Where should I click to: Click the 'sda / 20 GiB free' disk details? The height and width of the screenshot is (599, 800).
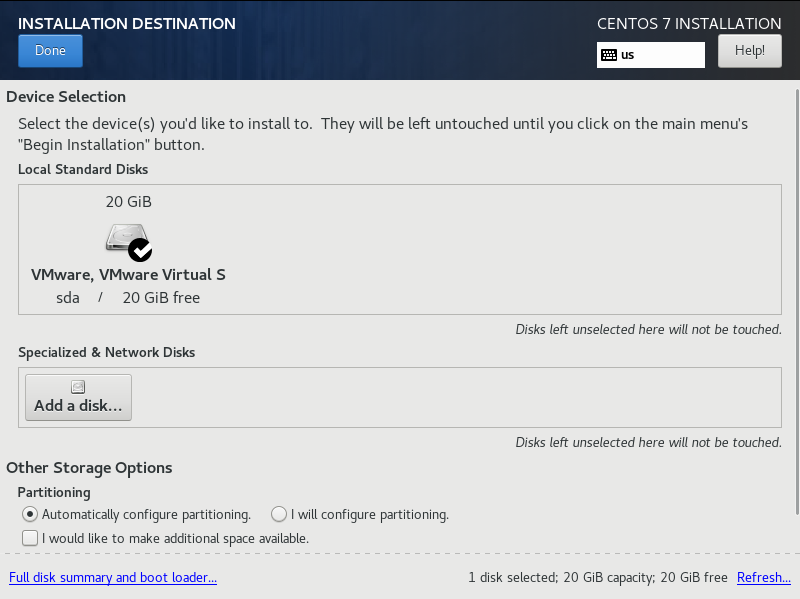(128, 297)
